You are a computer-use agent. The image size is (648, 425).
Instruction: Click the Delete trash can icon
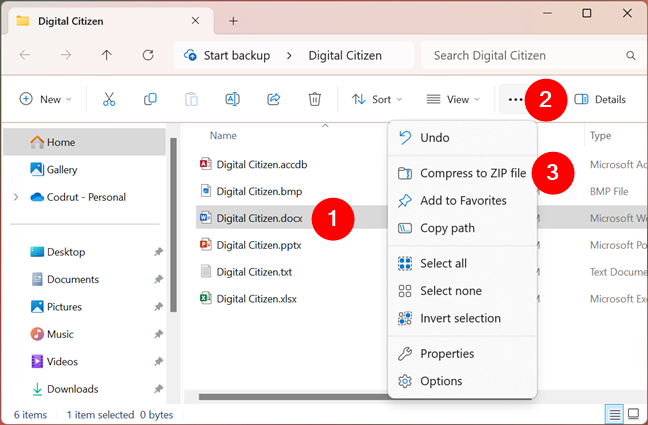click(x=314, y=99)
